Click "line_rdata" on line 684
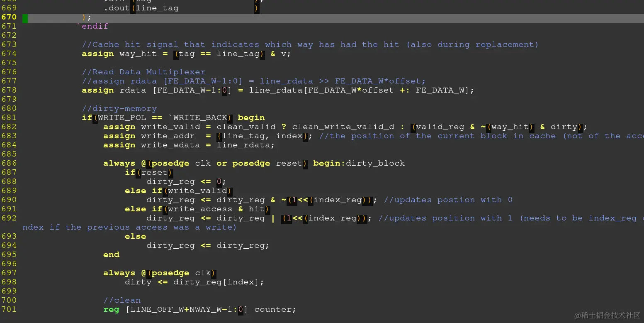The height and width of the screenshot is (323, 644). pos(243,145)
